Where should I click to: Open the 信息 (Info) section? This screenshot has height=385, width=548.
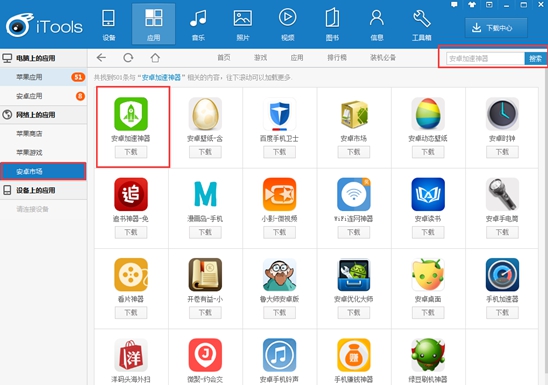click(377, 24)
